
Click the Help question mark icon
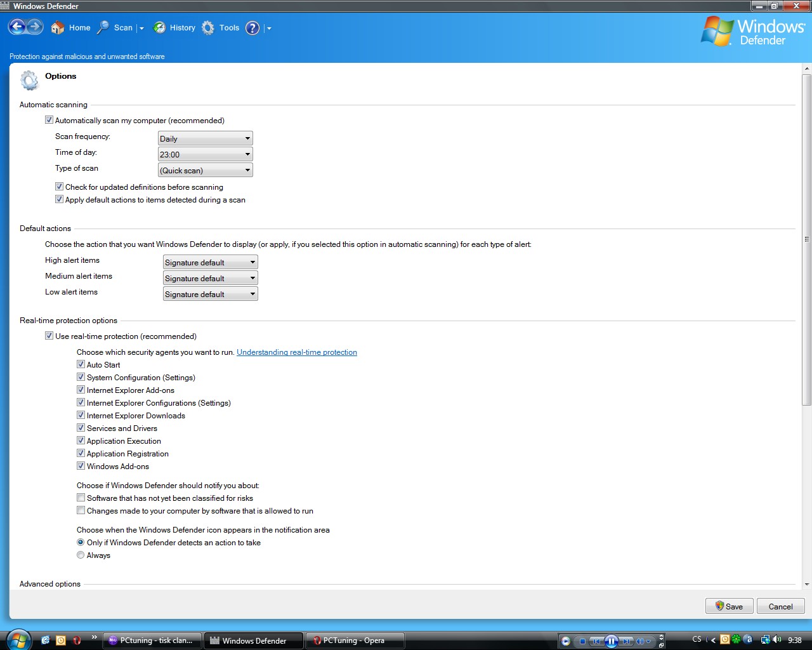(x=252, y=28)
